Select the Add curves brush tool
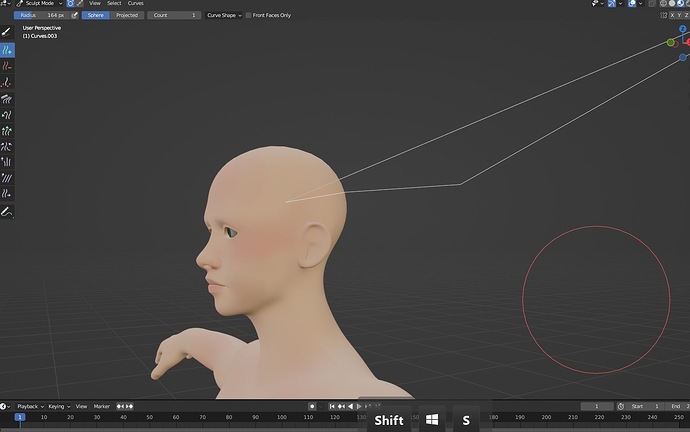This screenshot has height=432, width=690. (7, 50)
